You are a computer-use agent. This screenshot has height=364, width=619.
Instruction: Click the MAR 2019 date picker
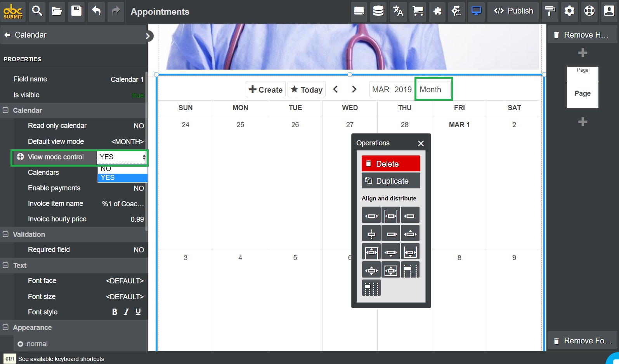(x=392, y=90)
